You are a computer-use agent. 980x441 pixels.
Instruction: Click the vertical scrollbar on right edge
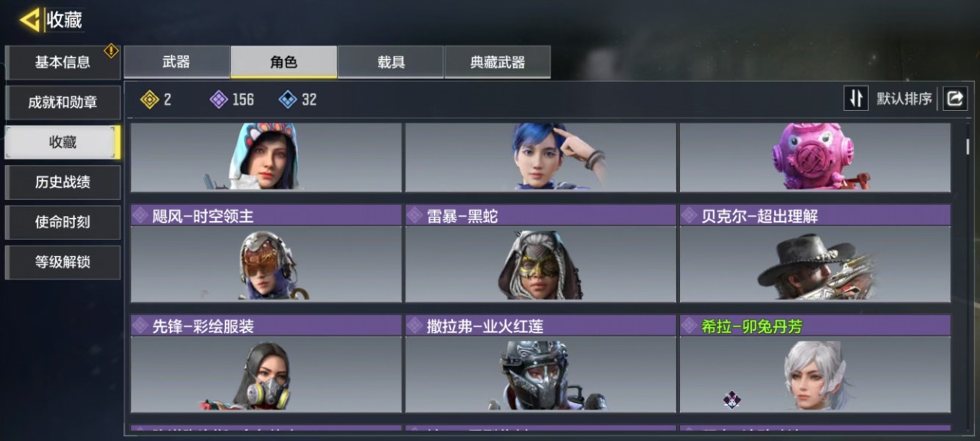(x=968, y=146)
